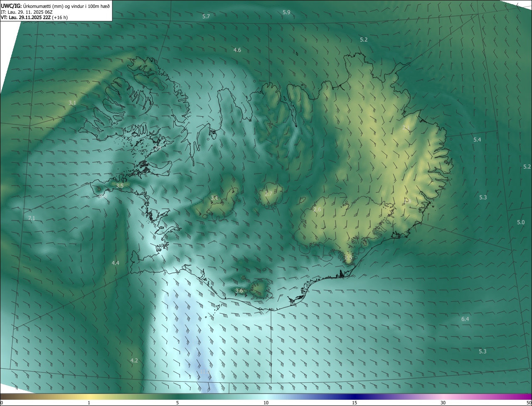Click the color scale tick label 5
The height and width of the screenshot is (406, 532).
click(177, 403)
